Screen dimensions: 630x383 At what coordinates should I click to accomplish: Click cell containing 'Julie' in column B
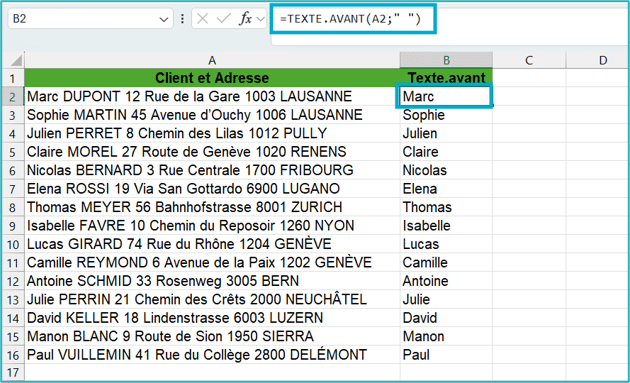446,300
